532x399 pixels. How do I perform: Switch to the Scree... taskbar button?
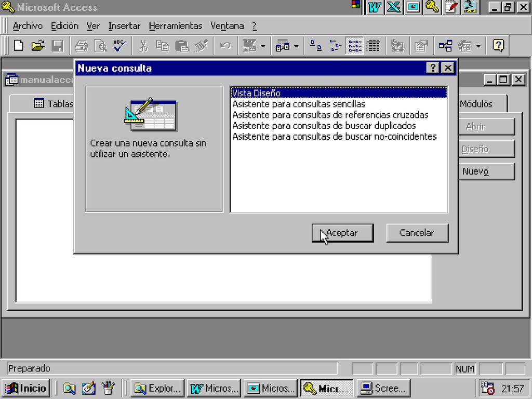(383, 388)
